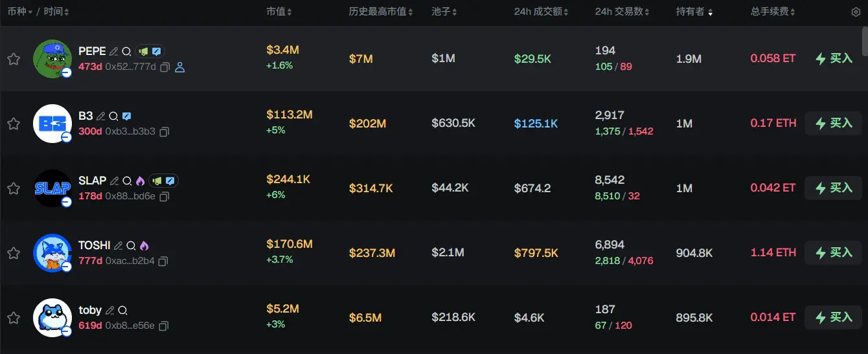The height and width of the screenshot is (354, 868).
Task: Click the search icon next to SLAP
Action: tap(126, 181)
